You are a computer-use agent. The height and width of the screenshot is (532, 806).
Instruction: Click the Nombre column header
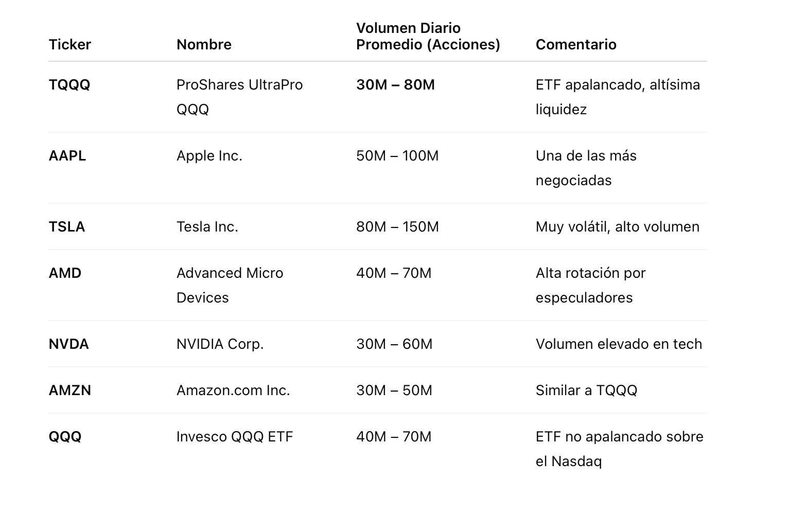pos(204,45)
